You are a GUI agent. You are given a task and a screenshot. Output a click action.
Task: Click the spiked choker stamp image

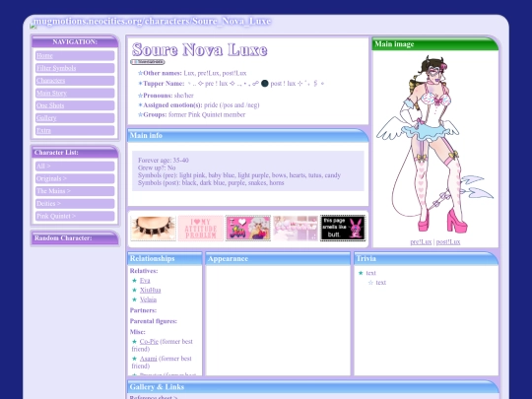(154, 228)
